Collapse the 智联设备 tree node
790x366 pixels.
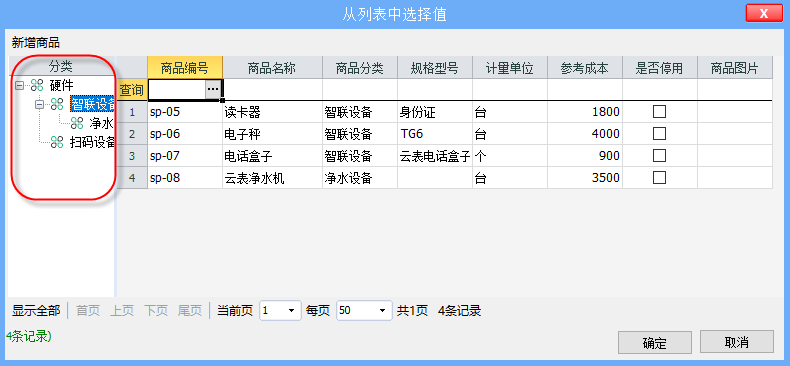[x=40, y=104]
